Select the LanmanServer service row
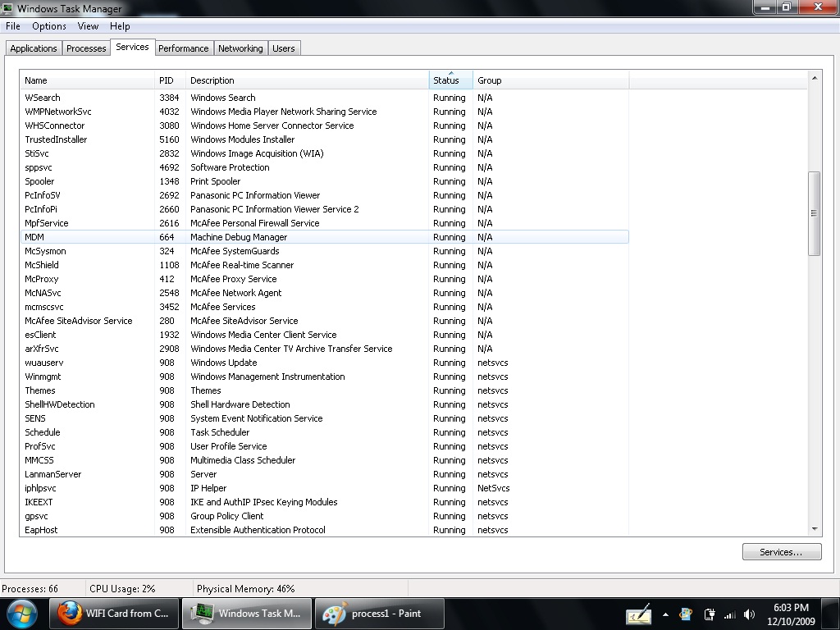840x630 pixels. tap(324, 473)
